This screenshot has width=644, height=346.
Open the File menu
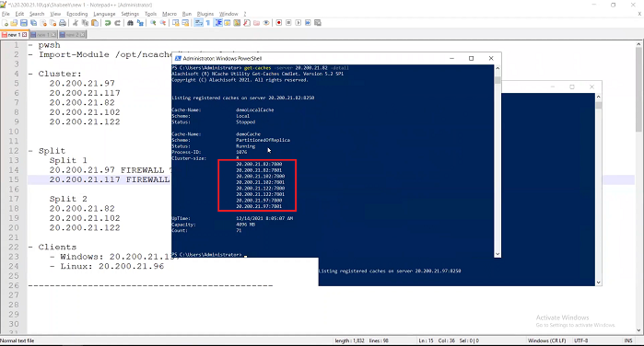tap(6, 14)
